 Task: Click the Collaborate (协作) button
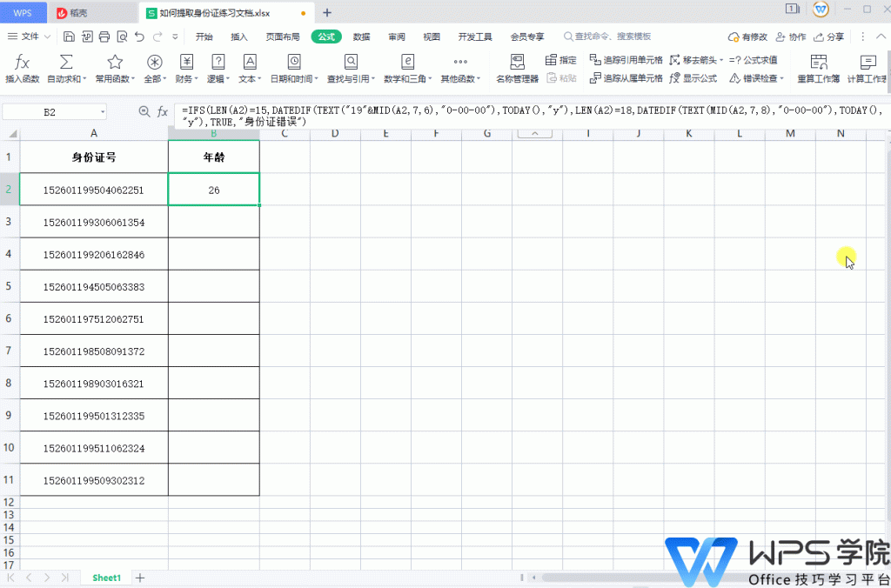click(791, 37)
